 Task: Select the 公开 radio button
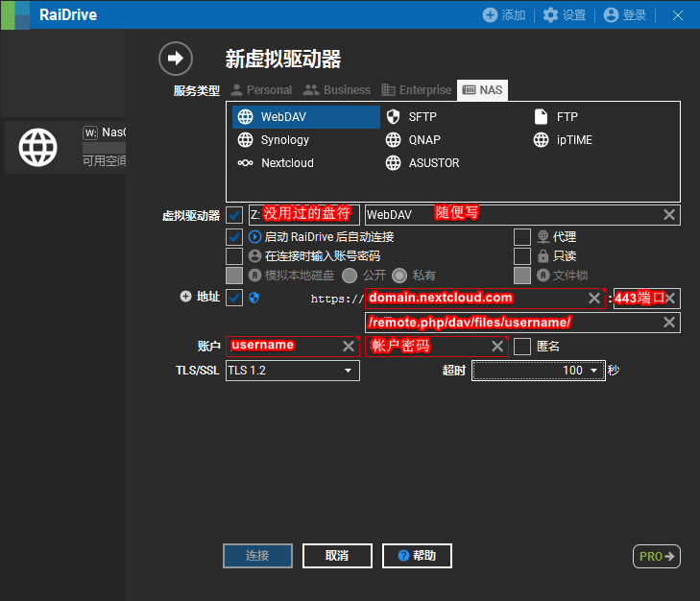click(x=350, y=276)
